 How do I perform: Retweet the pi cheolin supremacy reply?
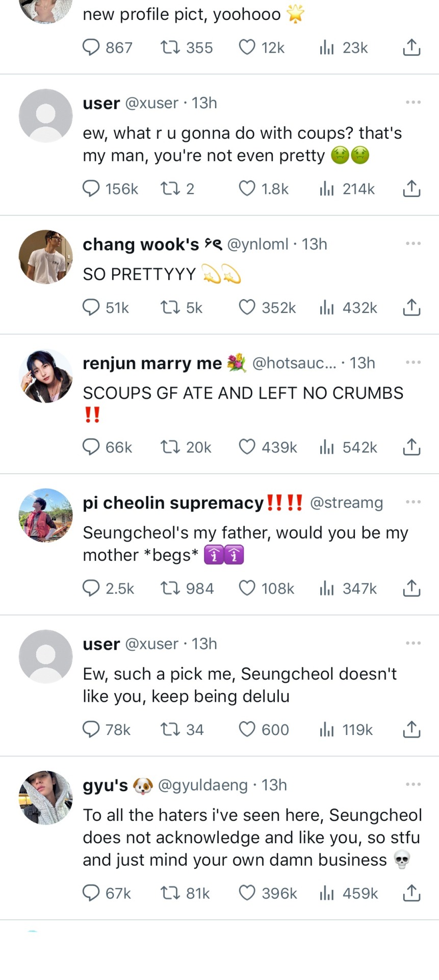click(170, 588)
